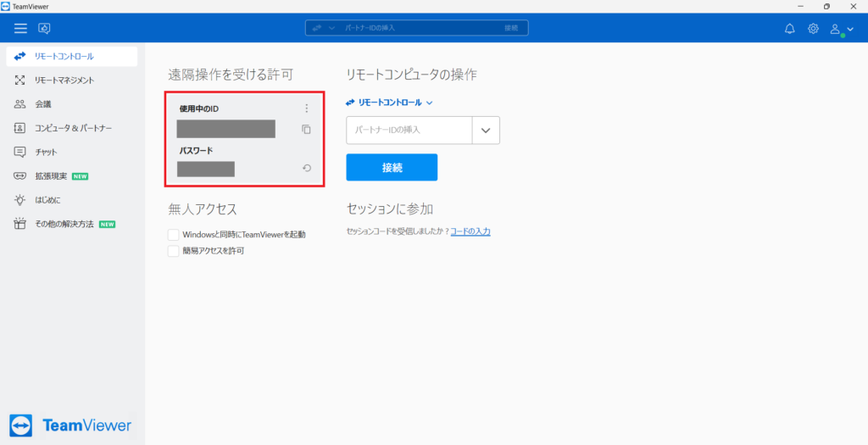Go to the 会議 section
The image size is (868, 445).
click(43, 104)
